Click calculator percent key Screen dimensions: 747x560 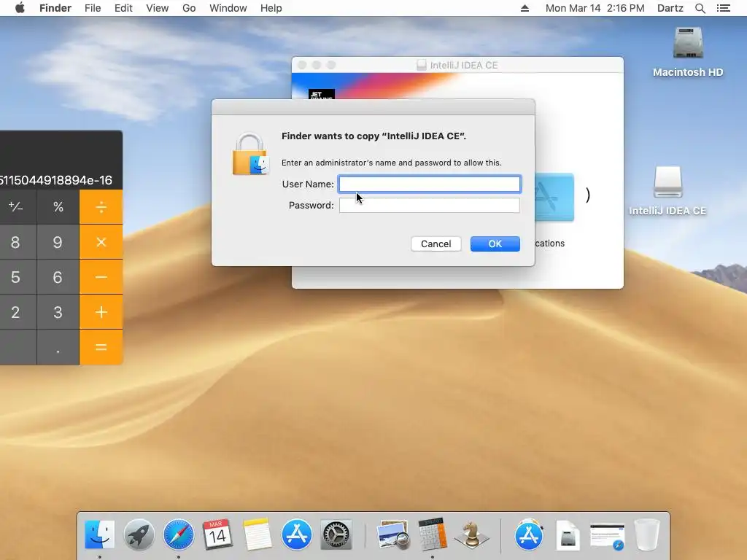(58, 206)
